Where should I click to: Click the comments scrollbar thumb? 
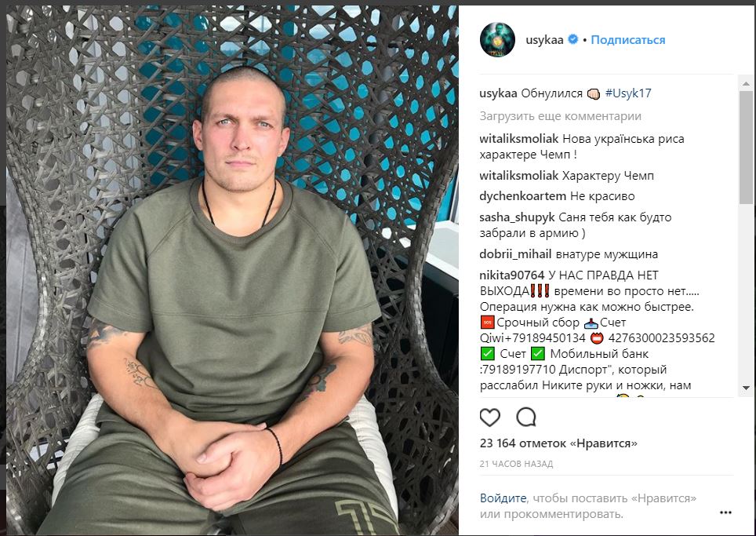(747, 148)
